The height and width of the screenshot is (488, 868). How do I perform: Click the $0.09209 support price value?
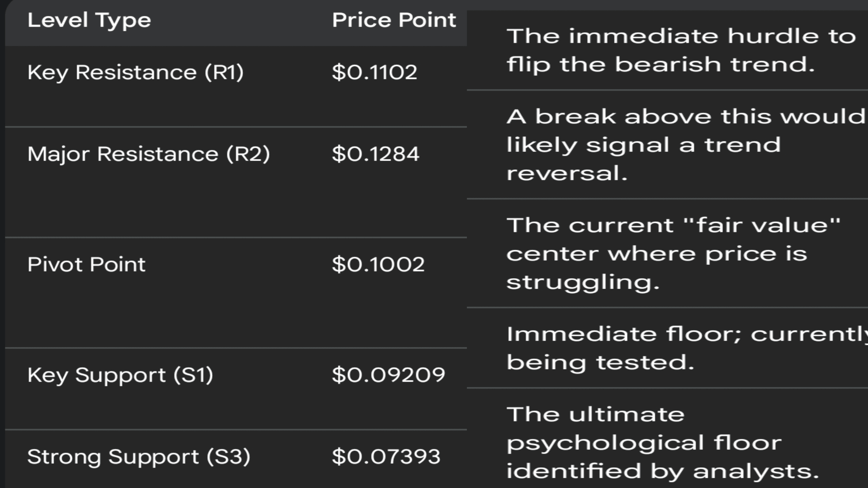pyautogui.click(x=388, y=375)
